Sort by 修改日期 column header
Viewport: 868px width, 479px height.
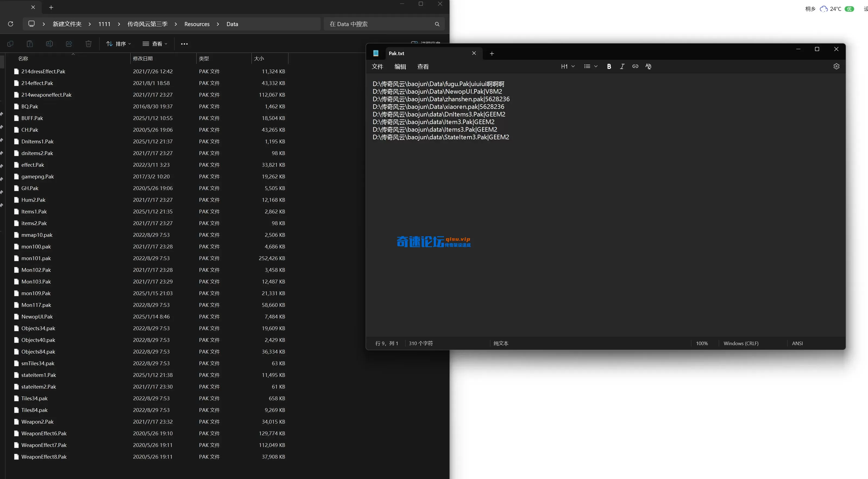[143, 59]
